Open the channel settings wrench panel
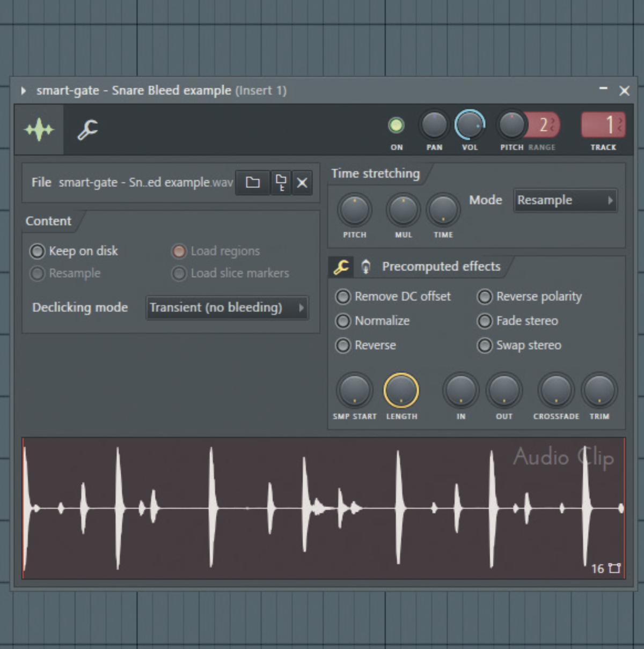This screenshot has height=649, width=644. pos(87,129)
